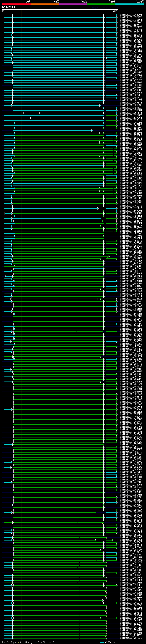This screenshot has width=146, height=644.
Task: Select hit UniRef100_P46488
Action: (x=131, y=30)
